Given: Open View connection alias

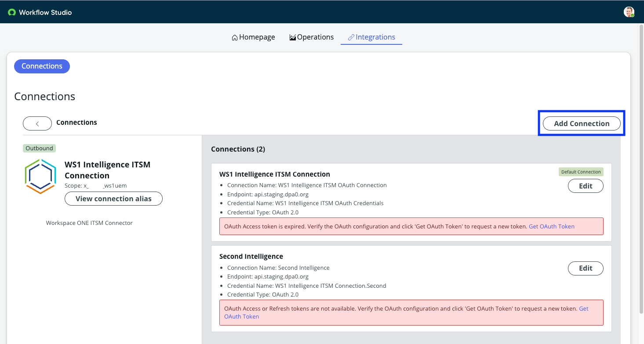Looking at the screenshot, I should (x=113, y=199).
